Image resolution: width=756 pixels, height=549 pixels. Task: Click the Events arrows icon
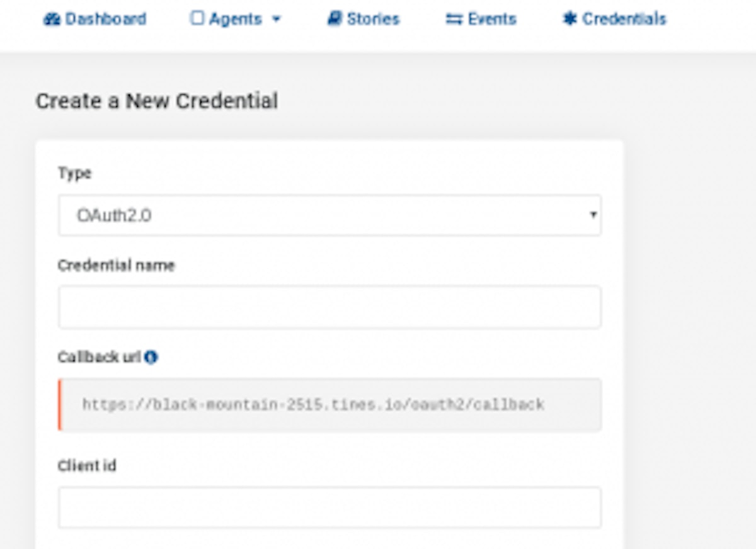pyautogui.click(x=454, y=20)
